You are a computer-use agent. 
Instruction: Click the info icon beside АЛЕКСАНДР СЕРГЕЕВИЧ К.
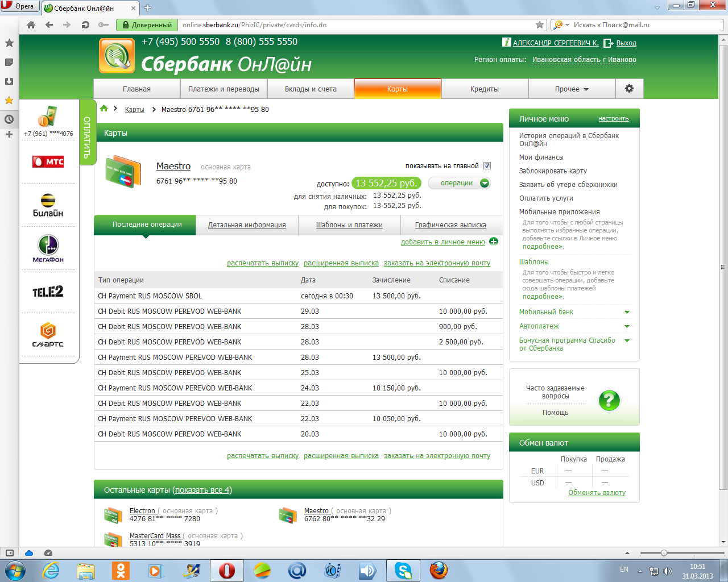tap(506, 43)
